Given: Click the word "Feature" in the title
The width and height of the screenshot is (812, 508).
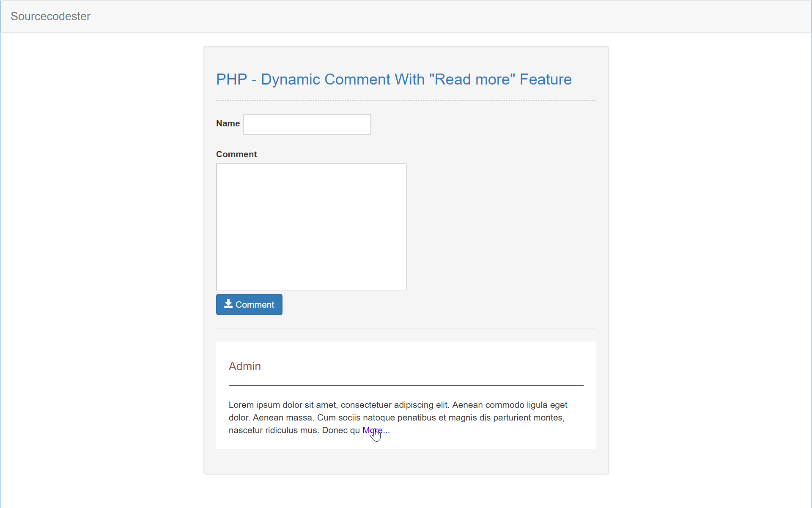Looking at the screenshot, I should (545, 79).
